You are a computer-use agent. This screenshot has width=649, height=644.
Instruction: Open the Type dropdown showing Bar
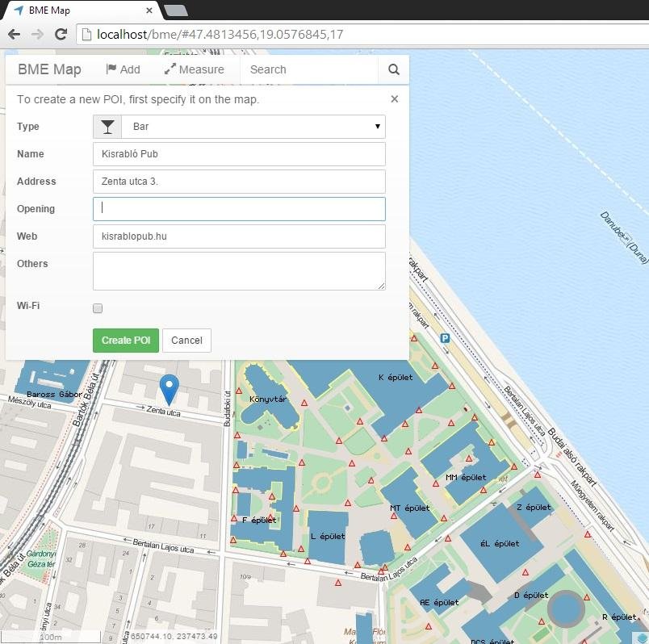253,127
